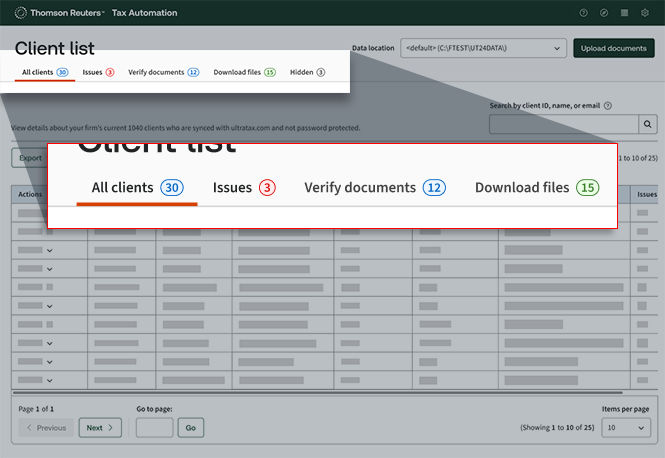This screenshot has height=458, width=665.
Task: Focus the Go to page input field
Action: tap(154, 427)
